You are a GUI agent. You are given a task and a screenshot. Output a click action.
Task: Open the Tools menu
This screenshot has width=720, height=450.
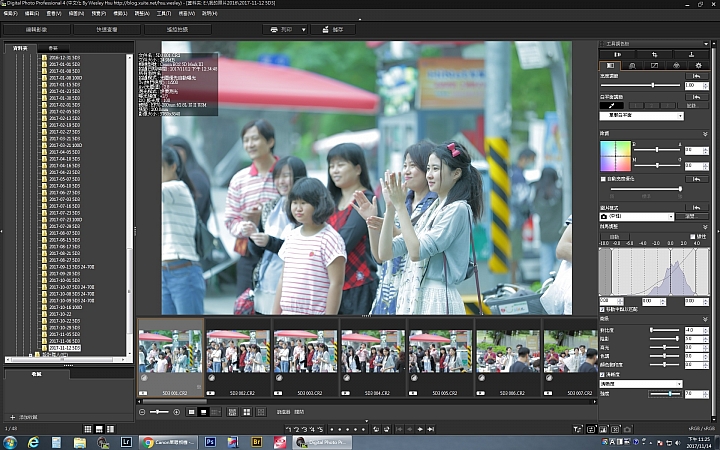pos(164,14)
